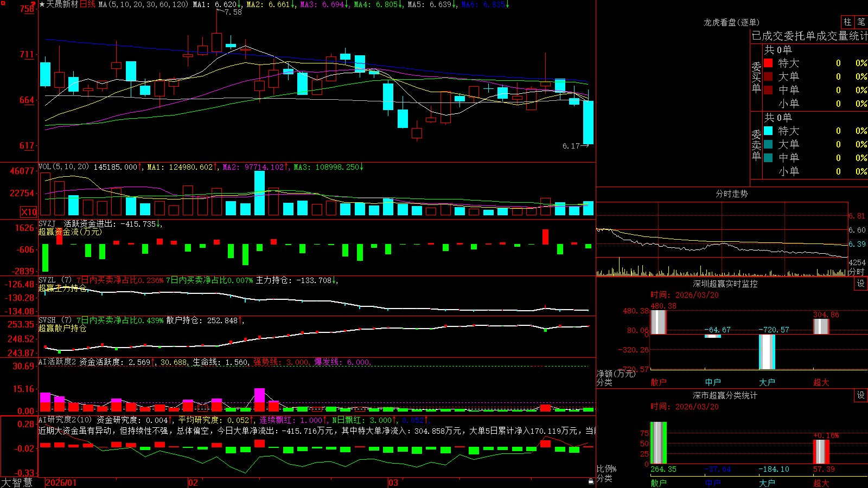Click the 大智慧 logo
The height and width of the screenshot is (488, 868).
pos(17,483)
